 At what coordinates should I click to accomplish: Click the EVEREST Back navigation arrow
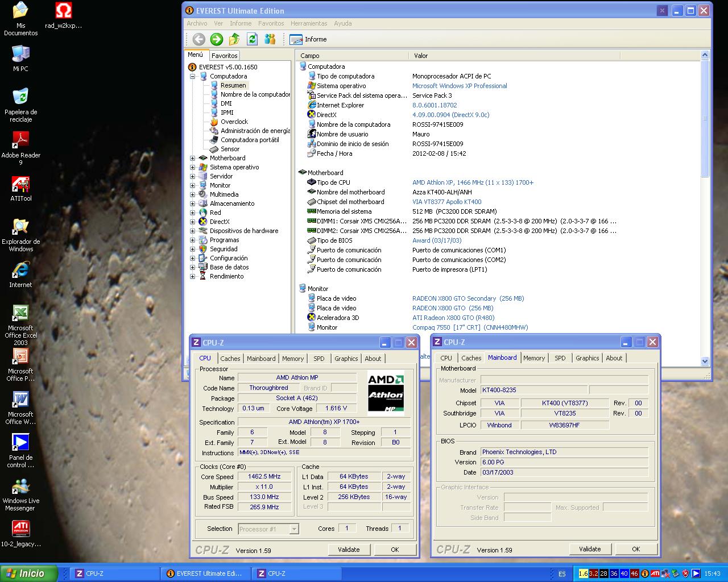198,39
